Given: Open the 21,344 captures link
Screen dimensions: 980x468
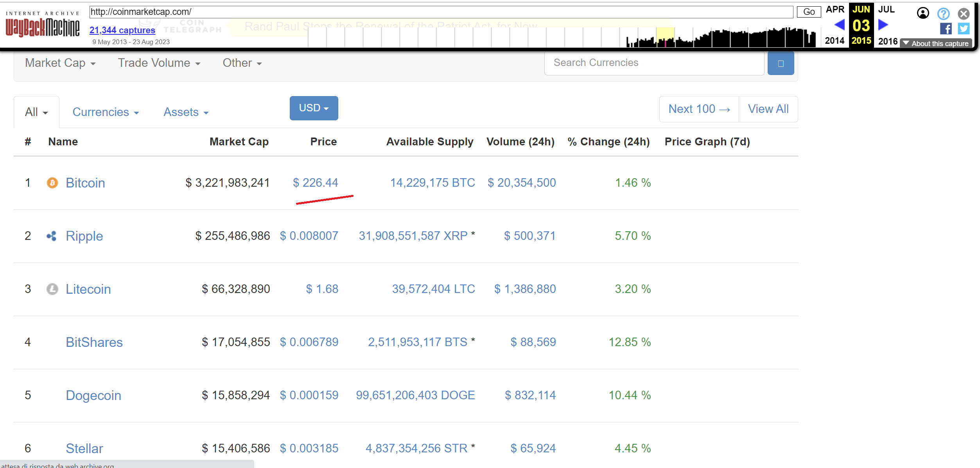Looking at the screenshot, I should coord(122,30).
